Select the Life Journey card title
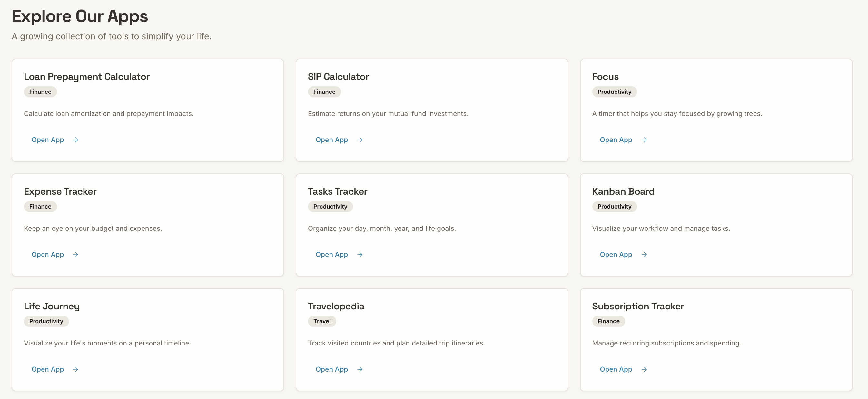The width and height of the screenshot is (868, 399). [52, 306]
